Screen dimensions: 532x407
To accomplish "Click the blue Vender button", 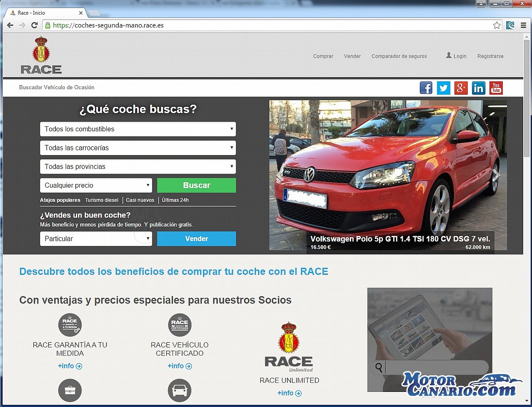I will tap(196, 239).
